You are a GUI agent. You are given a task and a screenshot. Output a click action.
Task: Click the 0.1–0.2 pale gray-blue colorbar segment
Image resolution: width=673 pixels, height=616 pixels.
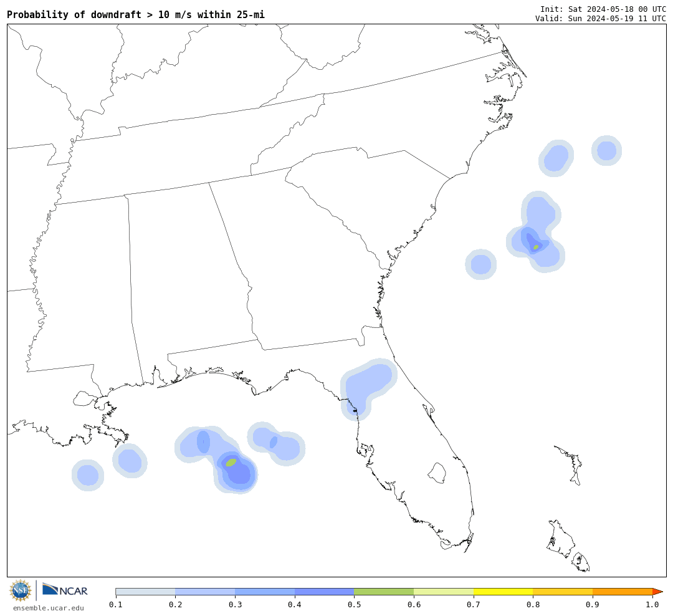pos(145,592)
